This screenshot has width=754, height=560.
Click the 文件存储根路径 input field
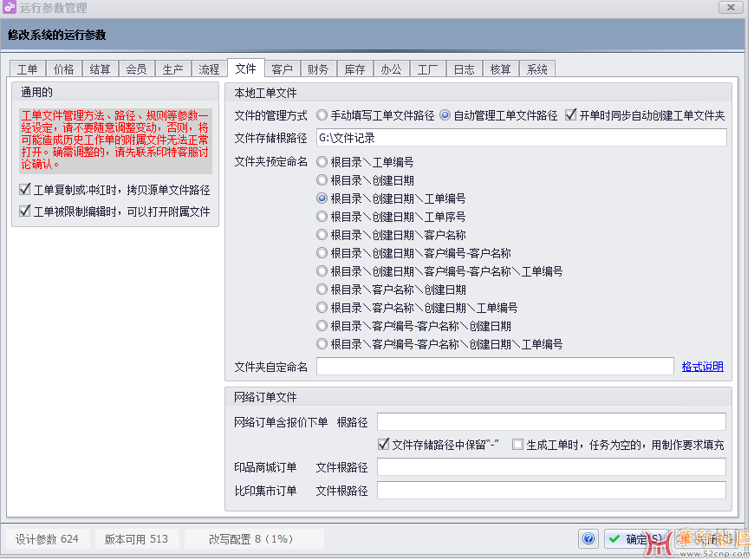click(520, 138)
